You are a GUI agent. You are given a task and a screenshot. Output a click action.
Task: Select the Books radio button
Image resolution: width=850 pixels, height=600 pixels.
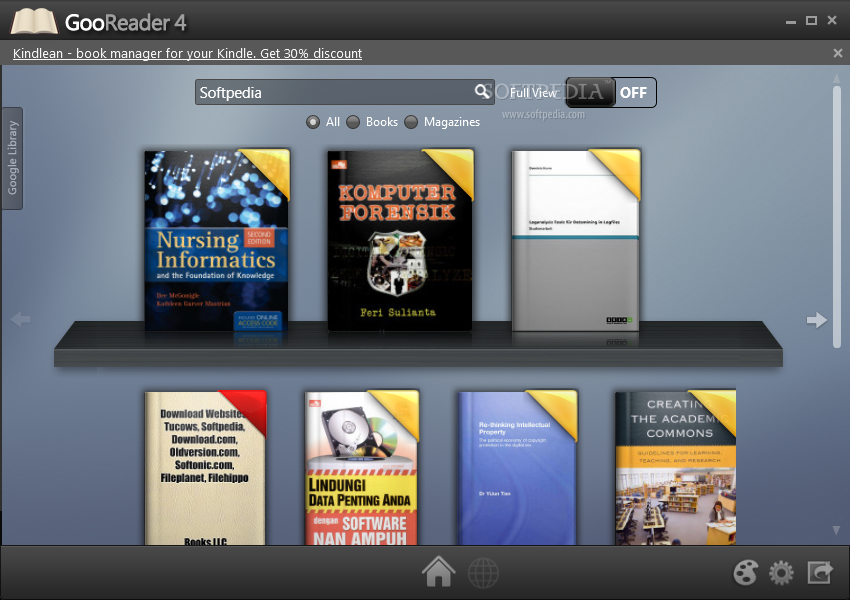click(x=353, y=122)
